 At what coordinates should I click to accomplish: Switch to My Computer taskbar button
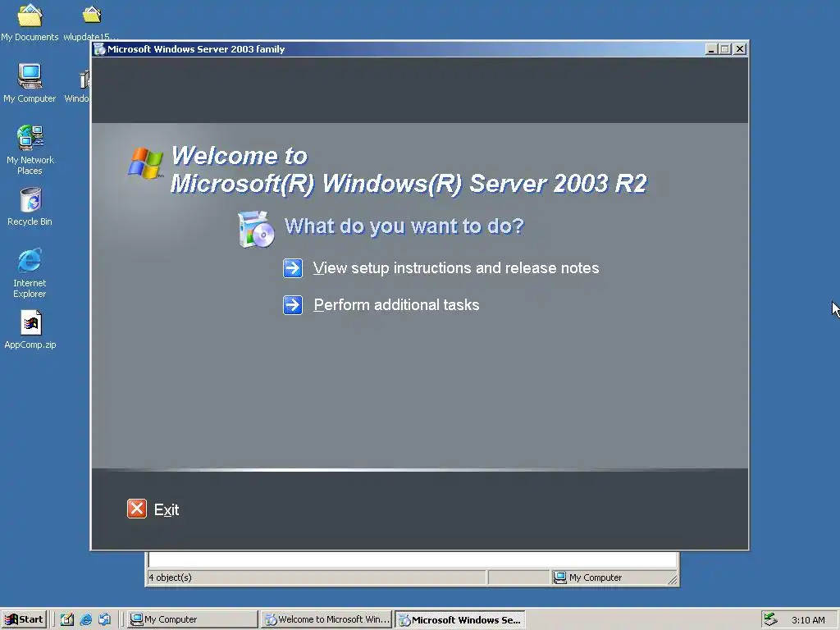tap(193, 619)
